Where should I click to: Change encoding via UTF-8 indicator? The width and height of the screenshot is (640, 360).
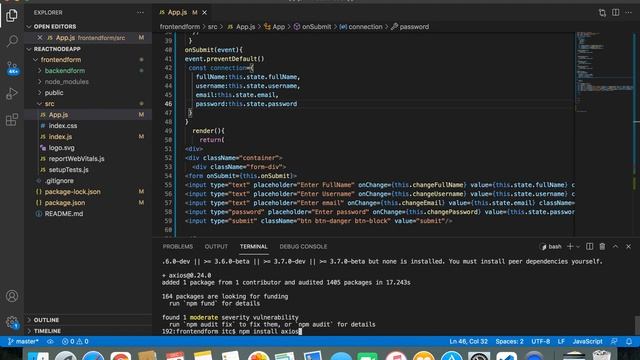[540, 341]
